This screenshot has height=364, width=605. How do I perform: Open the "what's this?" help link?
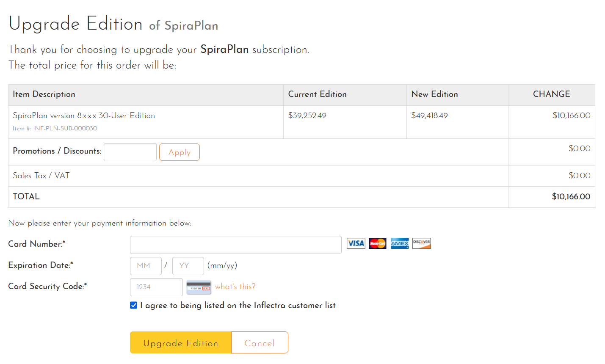click(235, 287)
